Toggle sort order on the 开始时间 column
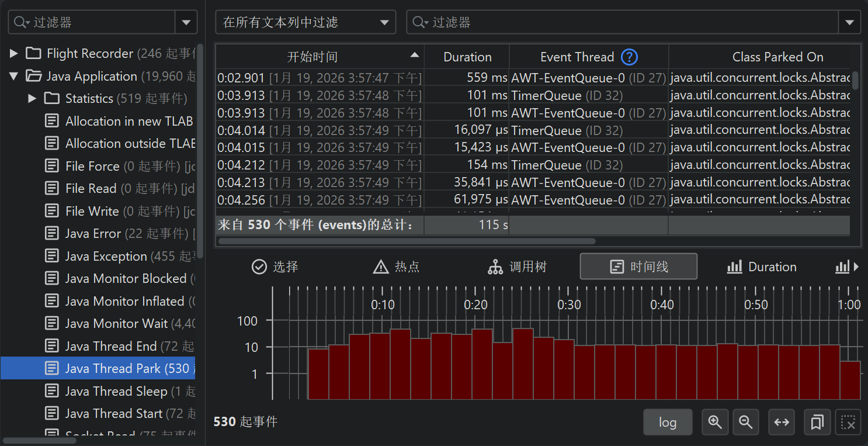 click(x=320, y=57)
